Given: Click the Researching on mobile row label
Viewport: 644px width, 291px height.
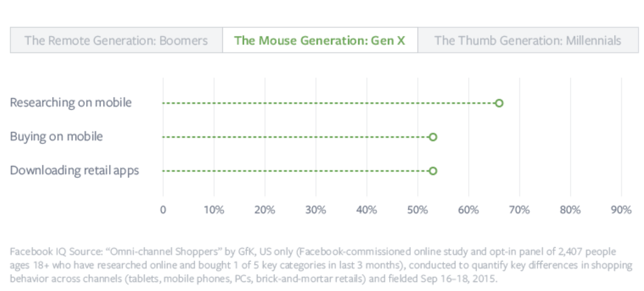Looking at the screenshot, I should click(x=71, y=103).
